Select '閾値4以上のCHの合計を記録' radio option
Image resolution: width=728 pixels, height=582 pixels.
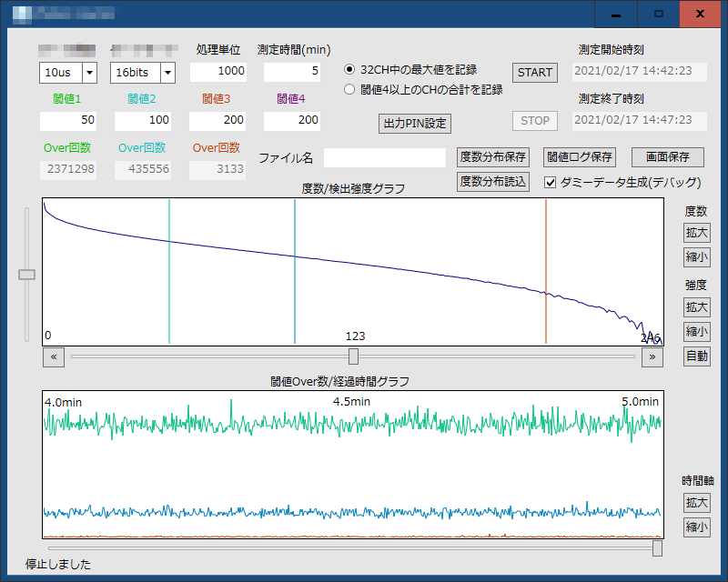(349, 90)
